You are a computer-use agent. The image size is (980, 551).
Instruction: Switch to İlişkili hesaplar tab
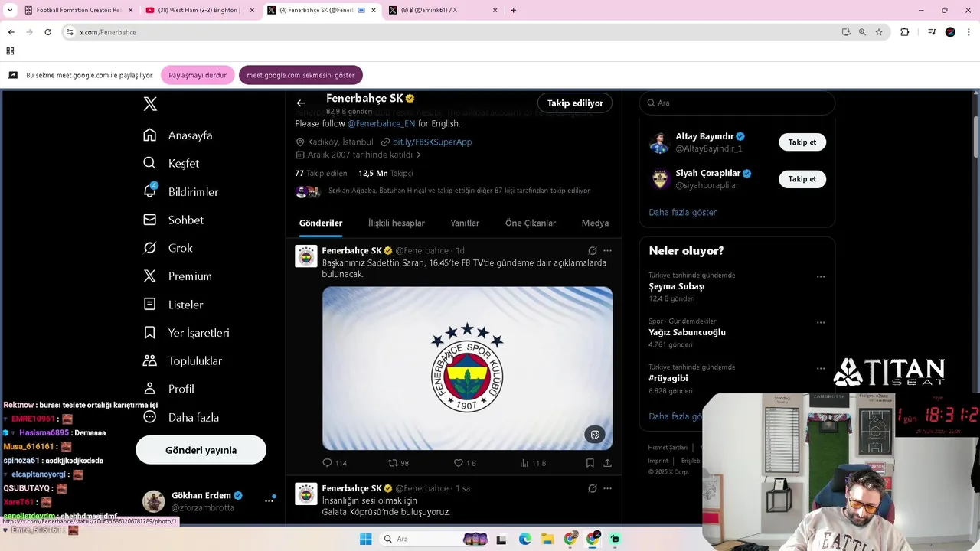point(397,223)
